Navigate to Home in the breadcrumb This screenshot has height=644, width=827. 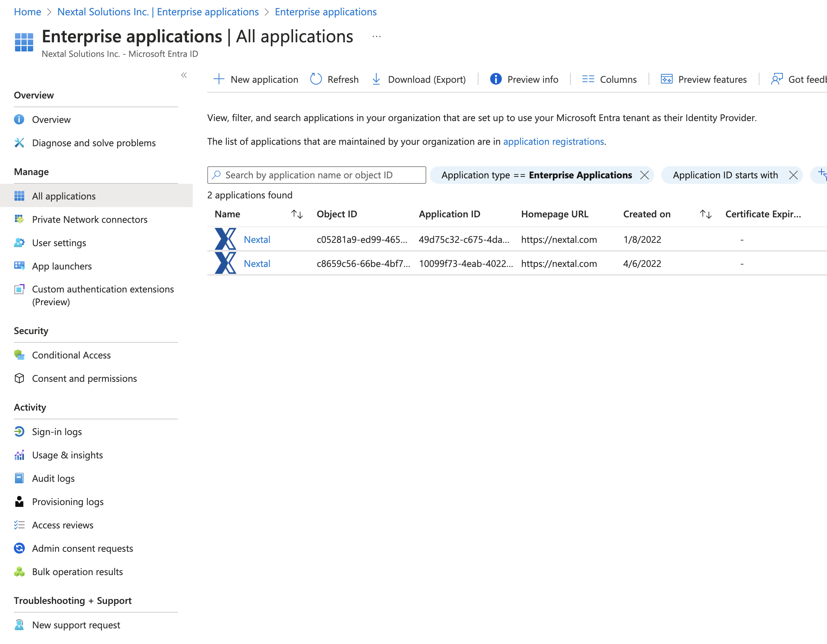pyautogui.click(x=27, y=12)
